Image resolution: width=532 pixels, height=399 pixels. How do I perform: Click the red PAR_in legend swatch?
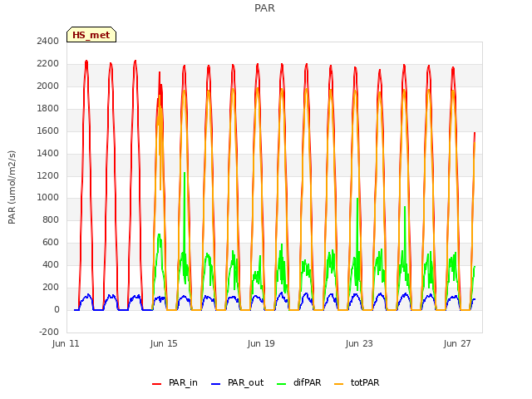[157, 384]
